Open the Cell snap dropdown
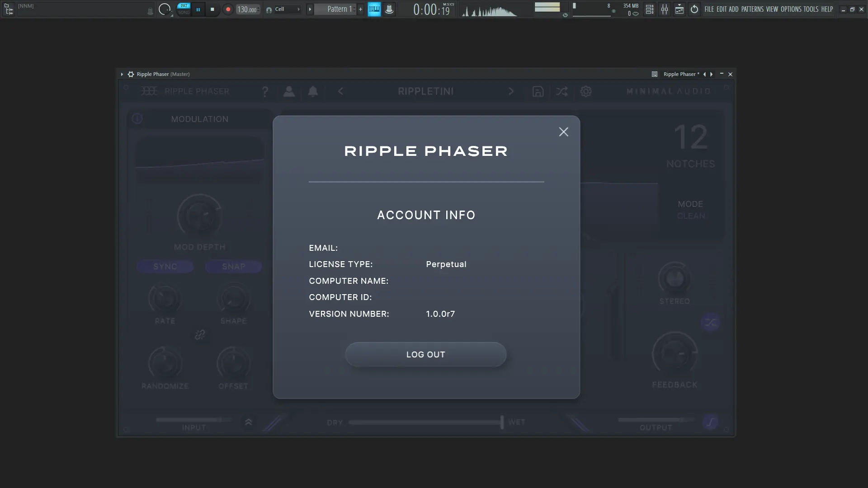The height and width of the screenshot is (488, 868). tap(287, 9)
